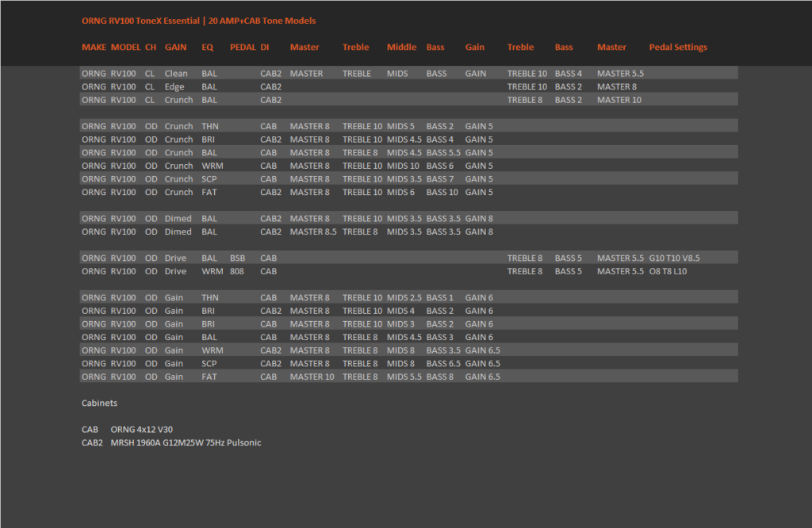Select the 'BASS 5.5' cell
The image size is (812, 528).
click(x=443, y=153)
